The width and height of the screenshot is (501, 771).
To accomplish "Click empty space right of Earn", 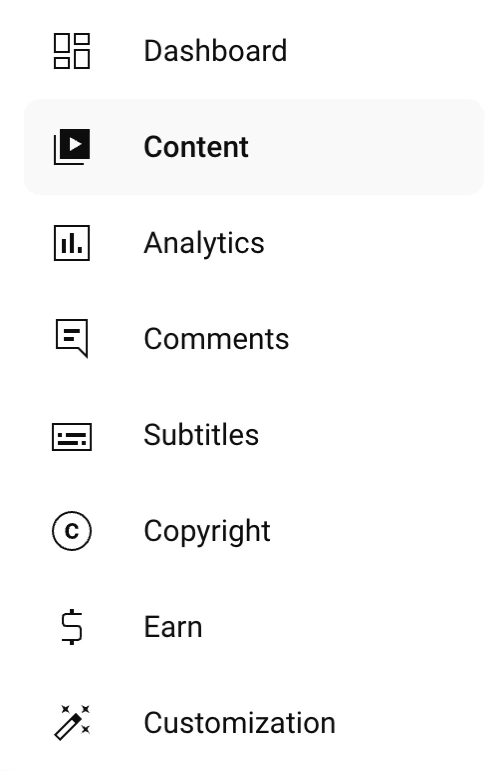I will pyautogui.click(x=344, y=627).
